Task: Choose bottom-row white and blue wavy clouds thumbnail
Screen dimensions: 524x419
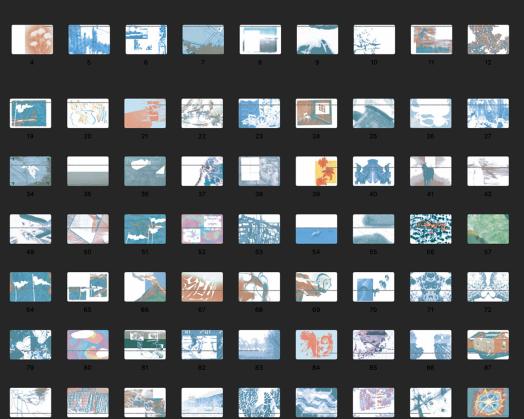Action: pyautogui.click(x=316, y=403)
